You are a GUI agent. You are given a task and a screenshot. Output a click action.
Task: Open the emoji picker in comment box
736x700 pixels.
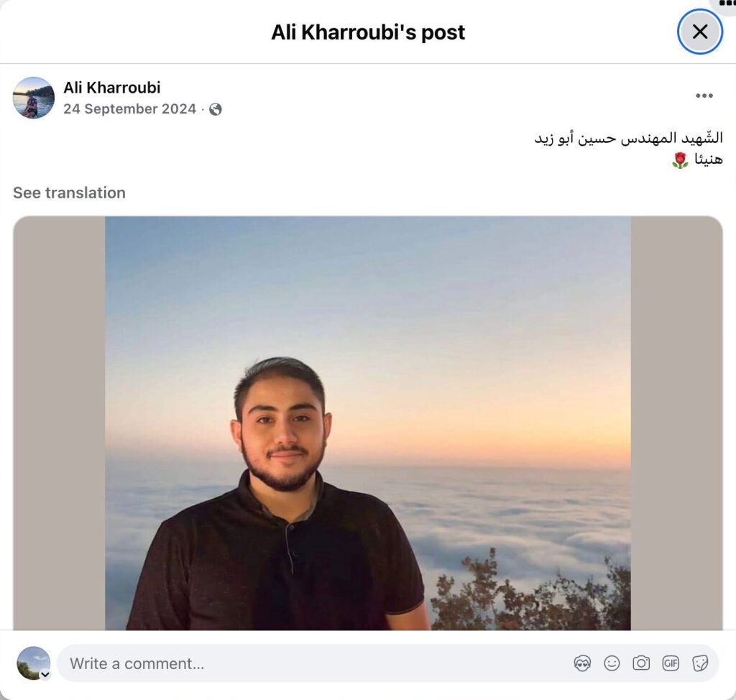point(612,663)
